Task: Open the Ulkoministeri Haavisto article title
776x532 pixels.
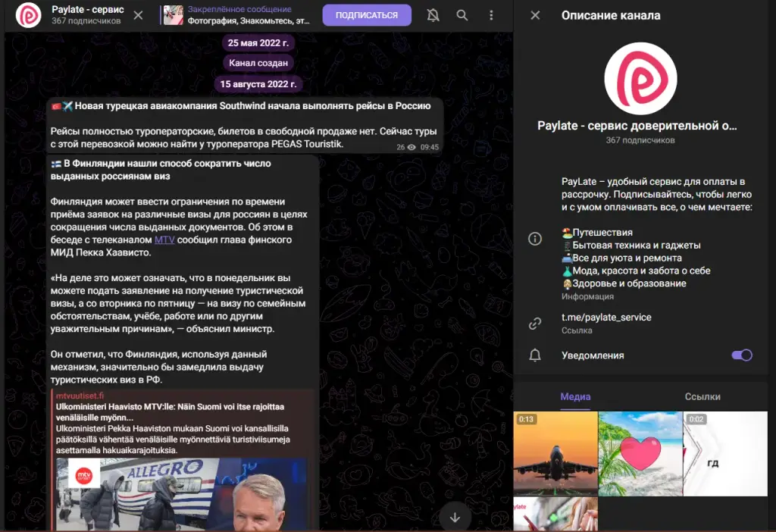Action: 171,412
